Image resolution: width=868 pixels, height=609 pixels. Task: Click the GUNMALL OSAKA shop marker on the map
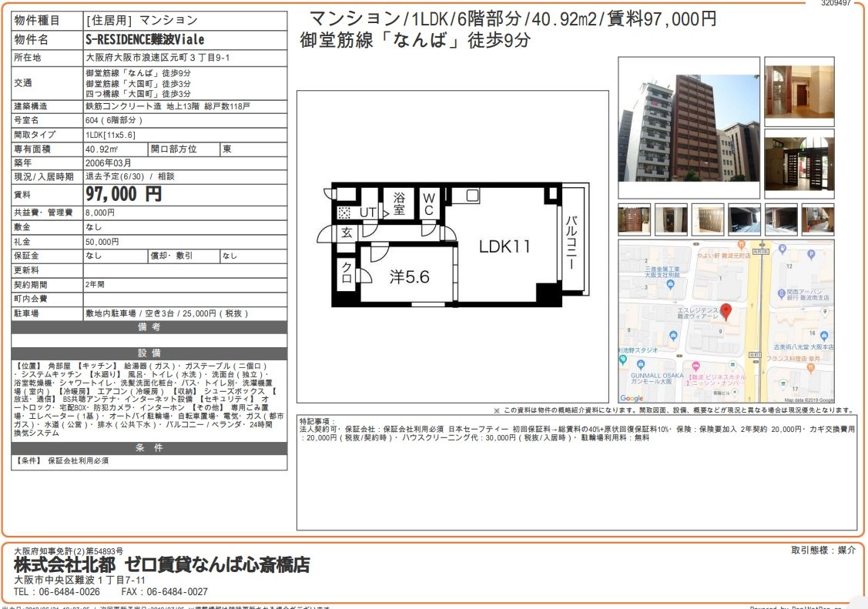[641, 364]
